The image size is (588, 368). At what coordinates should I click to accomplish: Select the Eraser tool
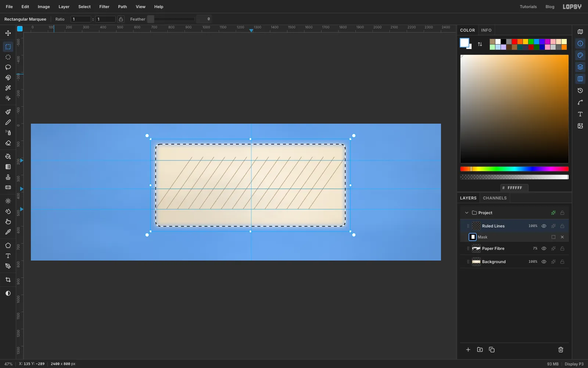[x=8, y=143]
